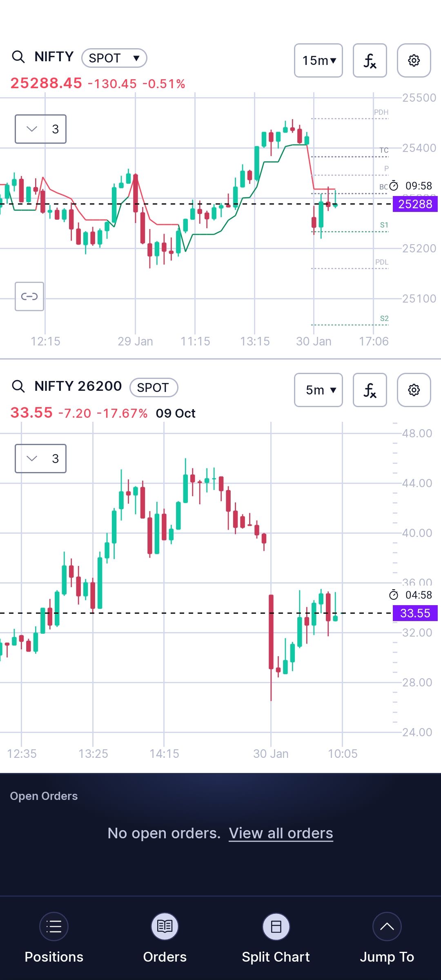Screen dimensions: 441x980
Task: Open indicators (fx) on bottom chart
Action: pyautogui.click(x=370, y=390)
